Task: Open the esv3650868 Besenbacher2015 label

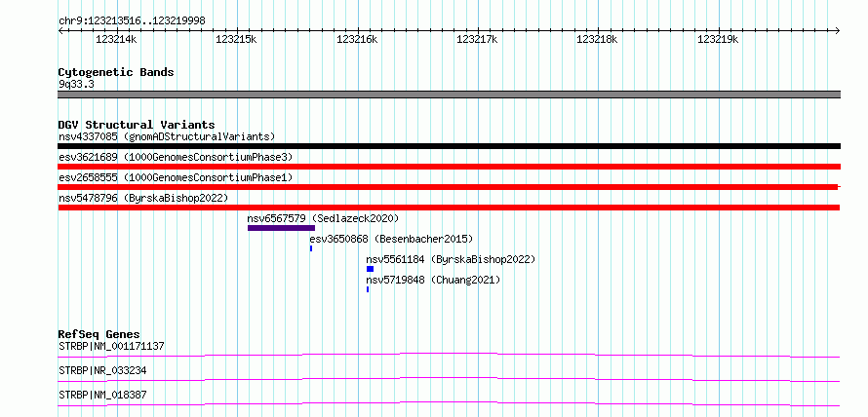Action: click(391, 239)
